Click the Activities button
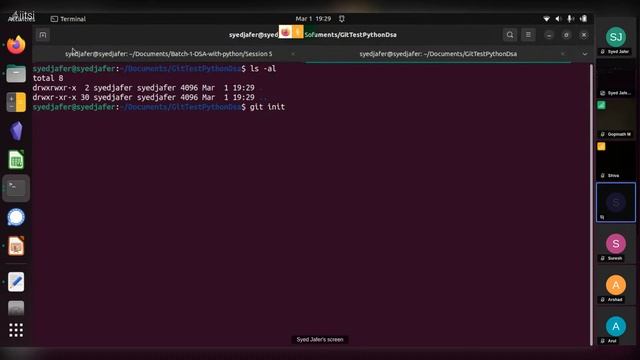 pos(21,19)
